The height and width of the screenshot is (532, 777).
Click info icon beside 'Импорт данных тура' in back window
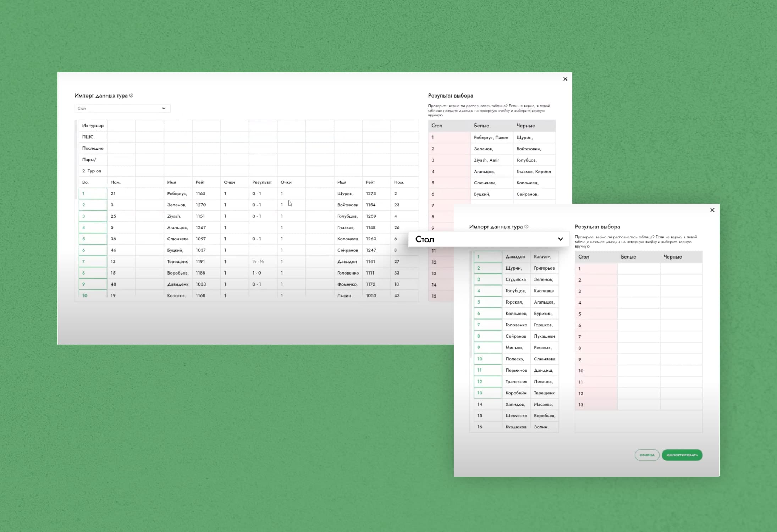coord(131,95)
